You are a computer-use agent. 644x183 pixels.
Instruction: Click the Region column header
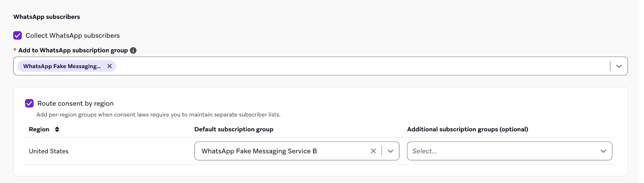click(x=39, y=129)
